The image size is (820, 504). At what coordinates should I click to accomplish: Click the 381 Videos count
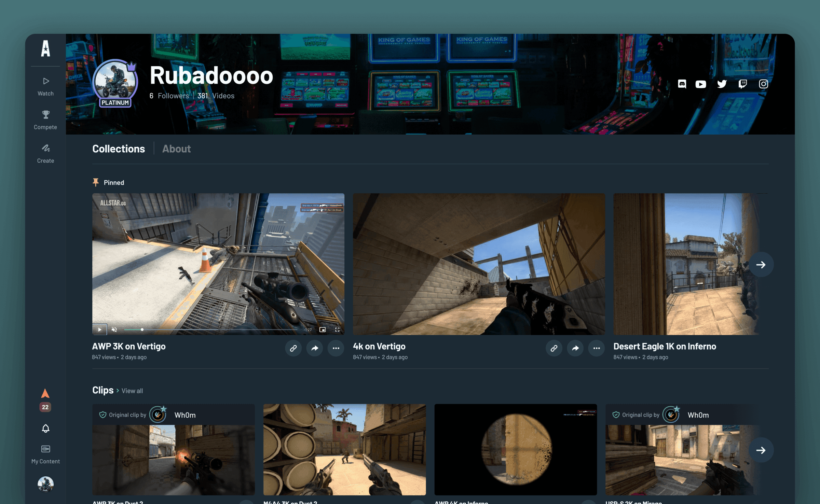pos(216,96)
